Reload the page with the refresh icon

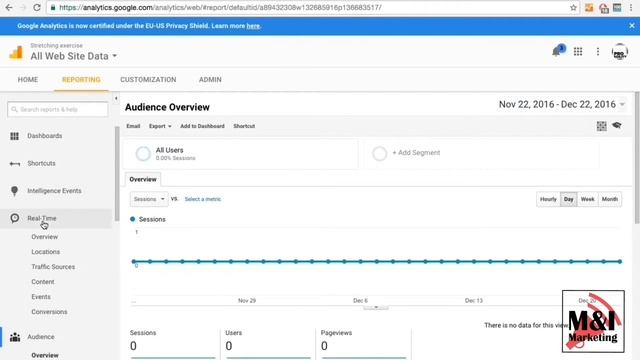tap(37, 7)
